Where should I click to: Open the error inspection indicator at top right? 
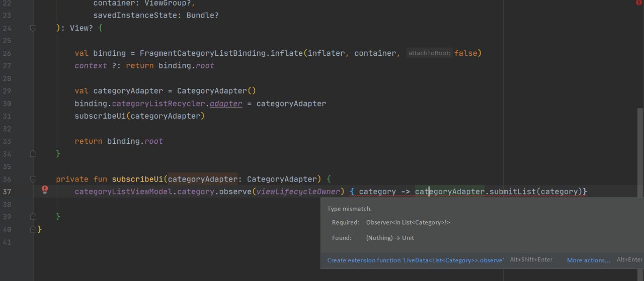(639, 3)
